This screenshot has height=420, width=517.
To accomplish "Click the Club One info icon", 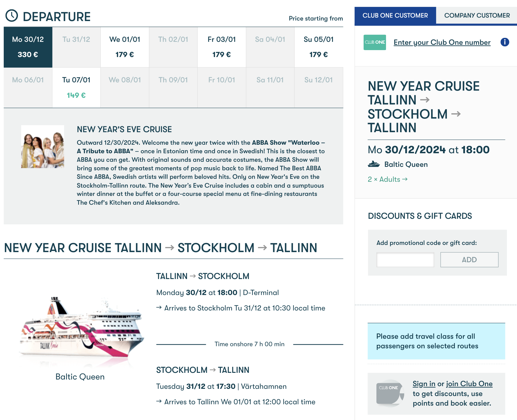I will coord(504,42).
